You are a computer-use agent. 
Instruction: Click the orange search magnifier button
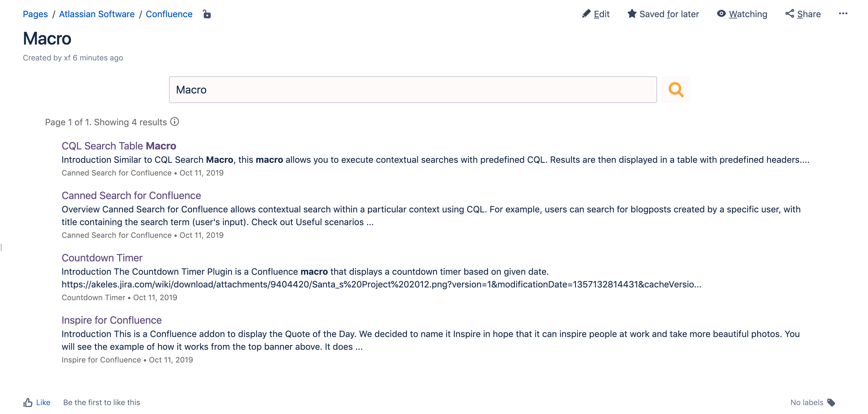(x=675, y=90)
